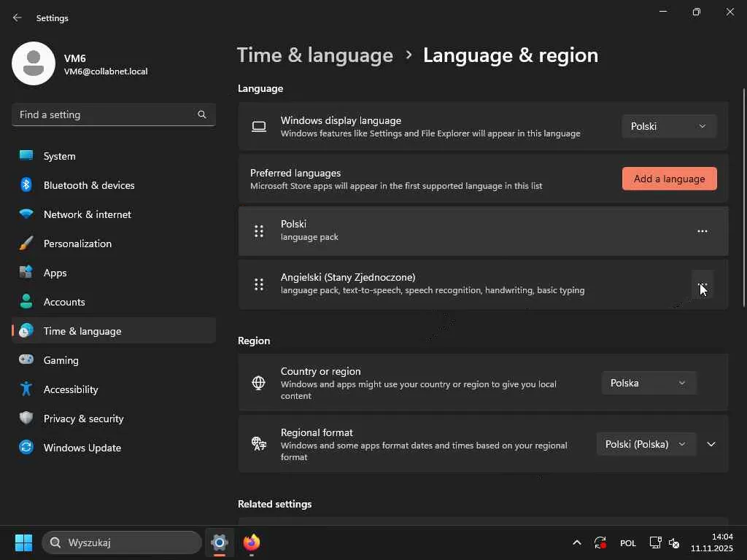Grab the drag handle of Polski language
The image size is (747, 560).
click(x=259, y=231)
